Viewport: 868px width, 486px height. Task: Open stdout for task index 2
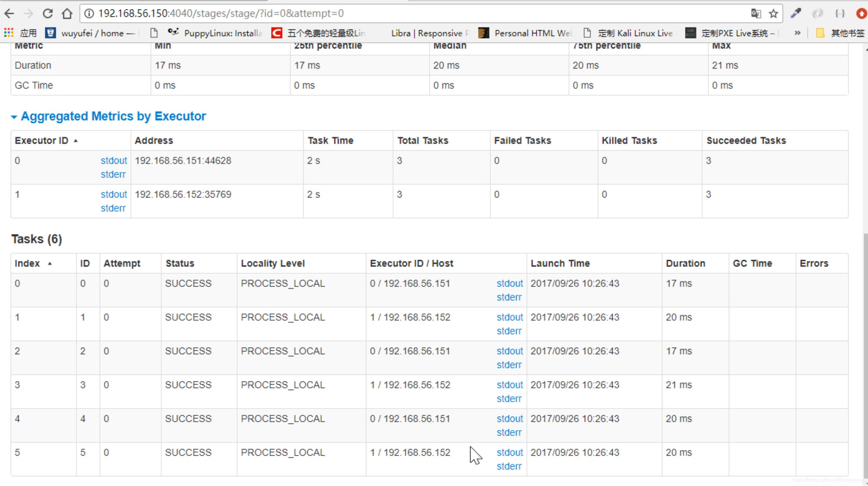coord(510,351)
